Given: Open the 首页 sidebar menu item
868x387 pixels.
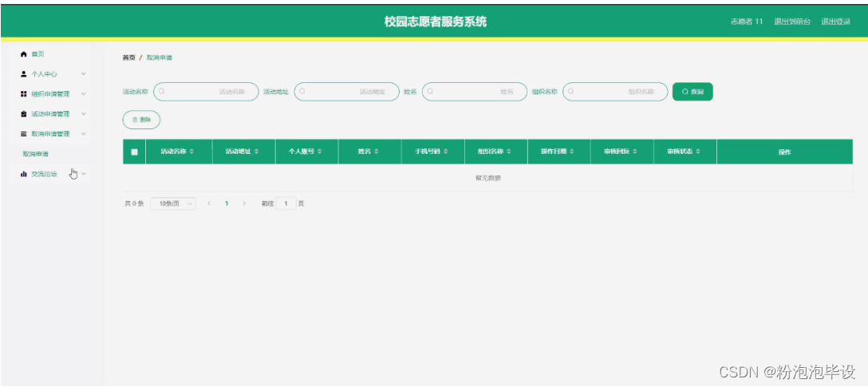Looking at the screenshot, I should [x=49, y=54].
